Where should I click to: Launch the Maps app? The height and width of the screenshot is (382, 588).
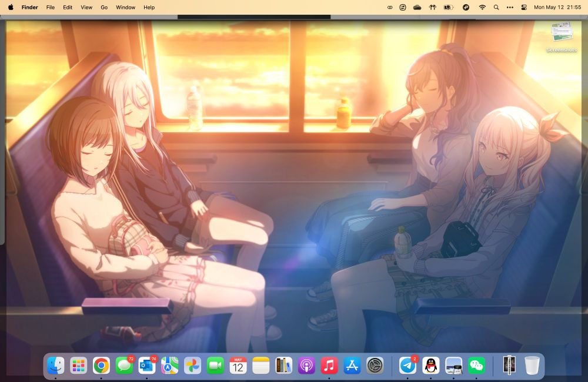coord(169,365)
